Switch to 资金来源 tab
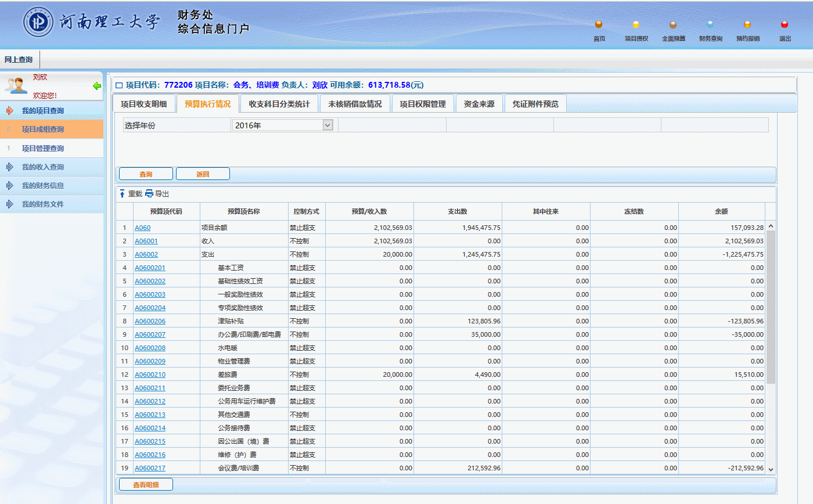This screenshot has height=504, width=813. [479, 104]
